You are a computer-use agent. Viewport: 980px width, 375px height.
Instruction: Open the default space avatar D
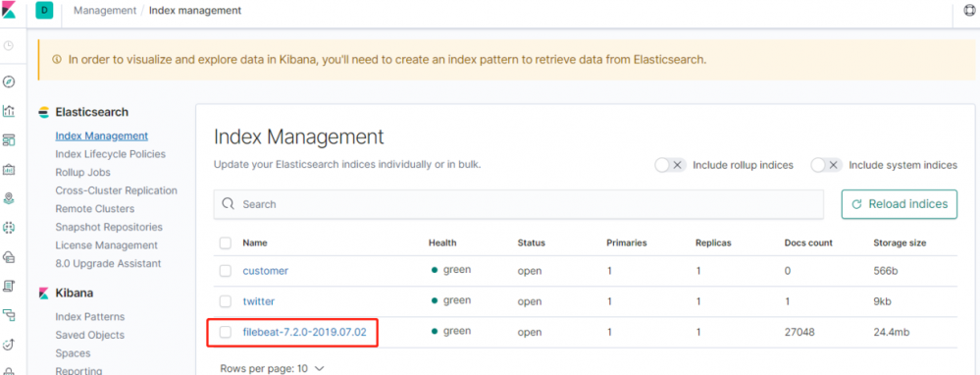point(44,10)
